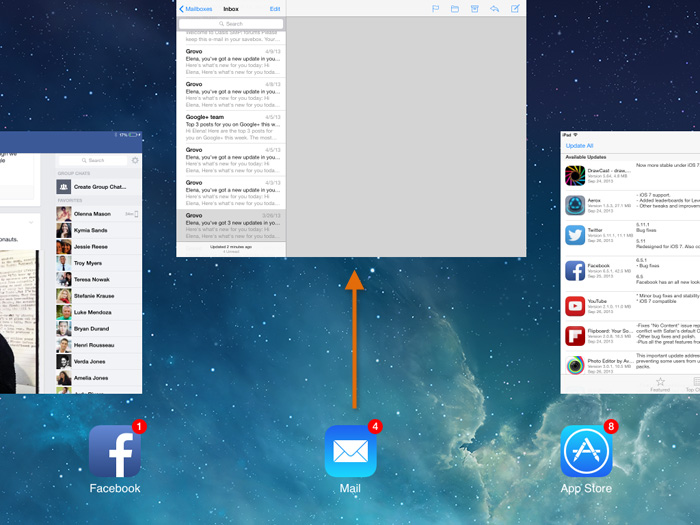Chat with Olenna Mason in Facebook

pos(99,214)
